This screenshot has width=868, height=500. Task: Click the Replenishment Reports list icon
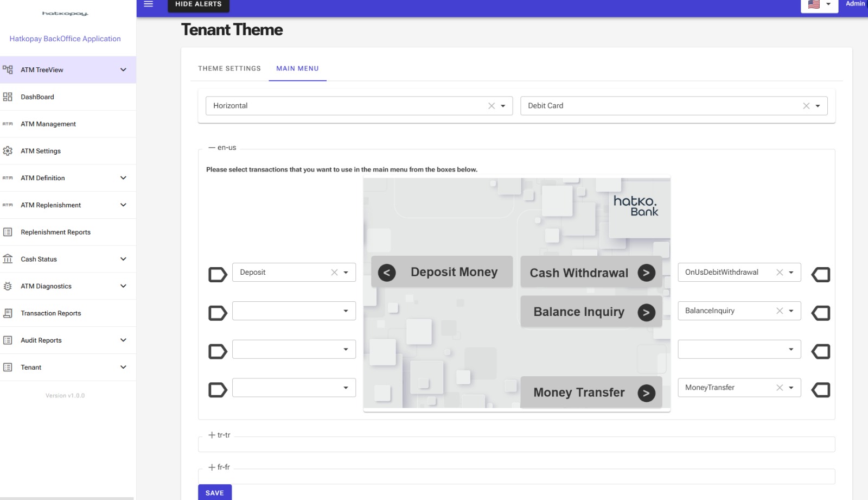[8, 232]
